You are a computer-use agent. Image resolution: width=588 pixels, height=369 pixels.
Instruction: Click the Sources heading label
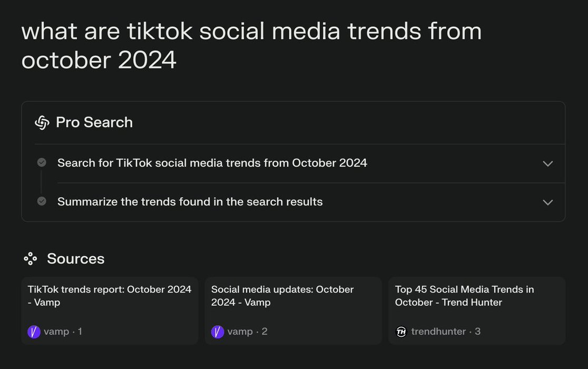tap(75, 258)
